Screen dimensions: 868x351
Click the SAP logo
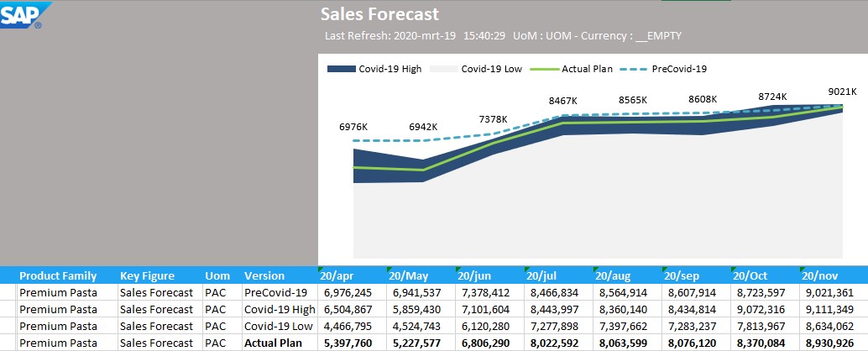click(25, 14)
